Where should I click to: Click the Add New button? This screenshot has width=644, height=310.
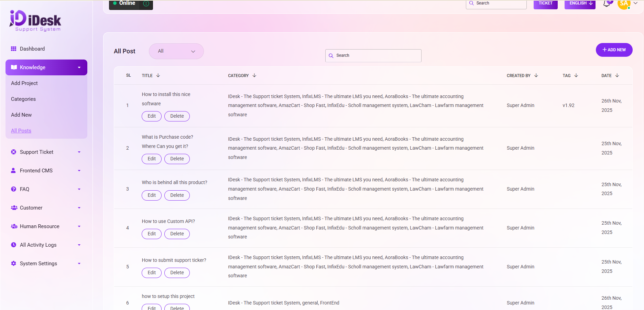click(614, 50)
